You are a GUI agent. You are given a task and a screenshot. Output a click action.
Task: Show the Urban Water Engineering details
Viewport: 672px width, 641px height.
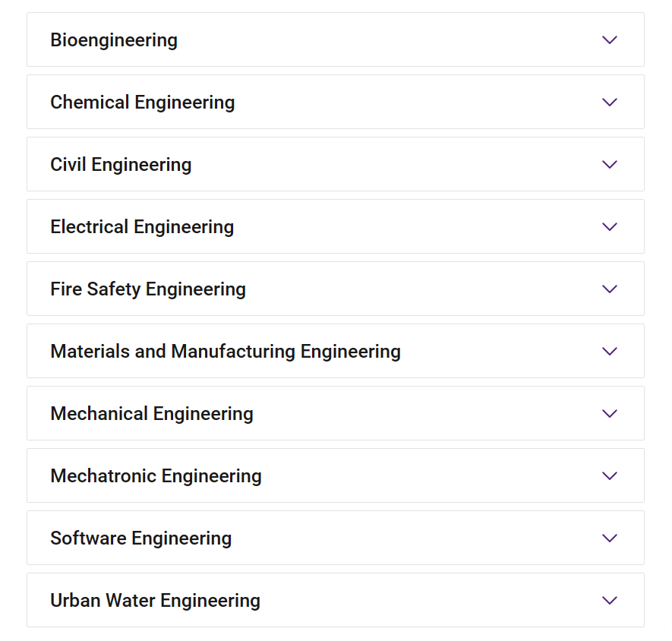[x=336, y=600]
